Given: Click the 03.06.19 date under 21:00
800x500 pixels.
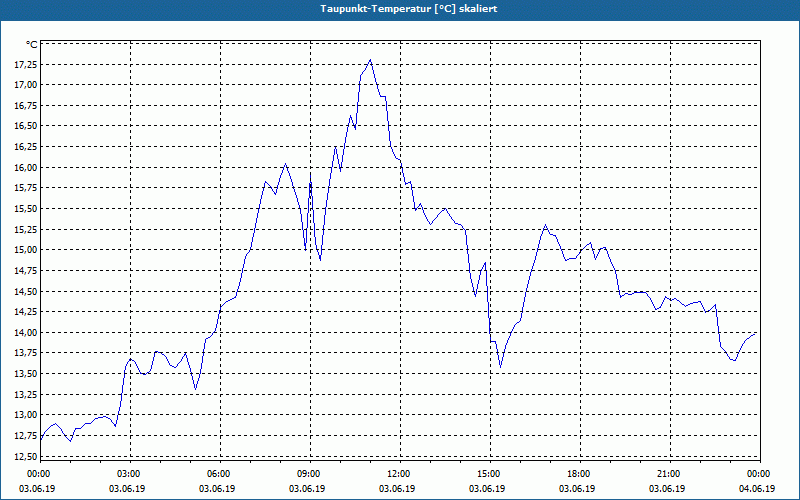Looking at the screenshot, I should (x=667, y=489).
